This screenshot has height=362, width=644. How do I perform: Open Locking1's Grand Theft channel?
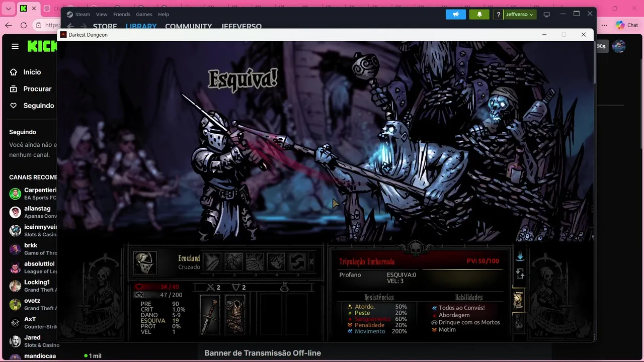tap(32, 286)
